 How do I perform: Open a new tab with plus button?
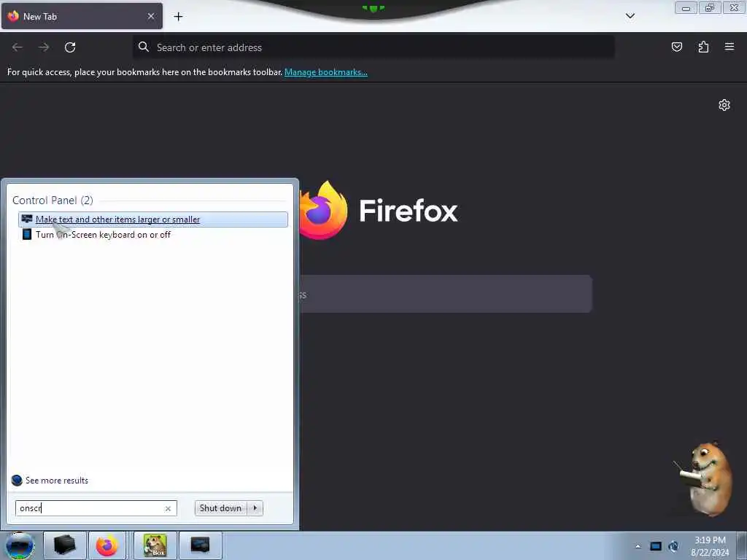[178, 17]
